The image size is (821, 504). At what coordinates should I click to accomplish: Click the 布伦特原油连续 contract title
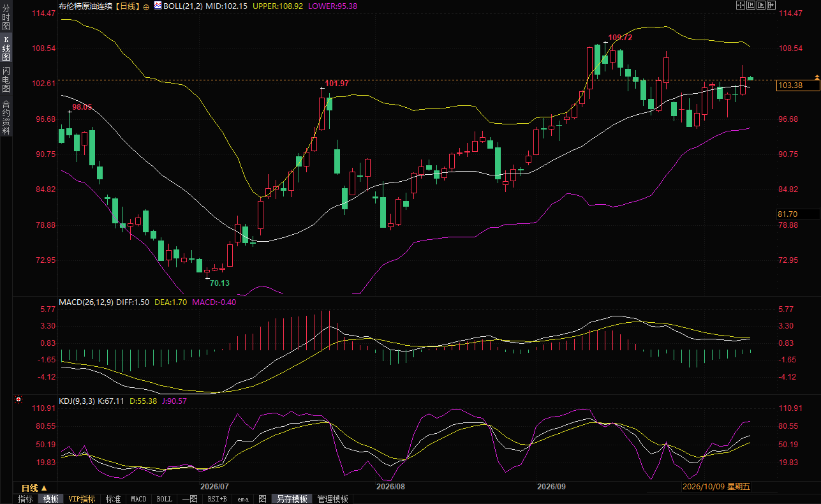click(x=85, y=6)
